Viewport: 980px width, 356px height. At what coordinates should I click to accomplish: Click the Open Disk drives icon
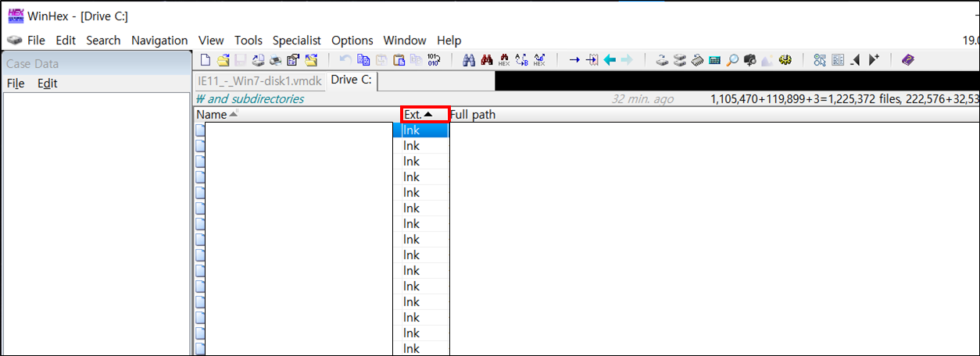(x=679, y=59)
